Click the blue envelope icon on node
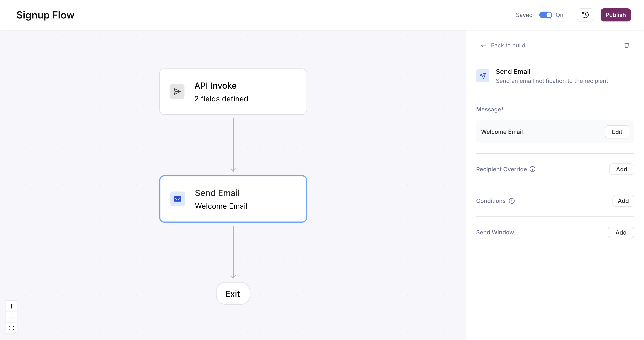 pos(178,199)
